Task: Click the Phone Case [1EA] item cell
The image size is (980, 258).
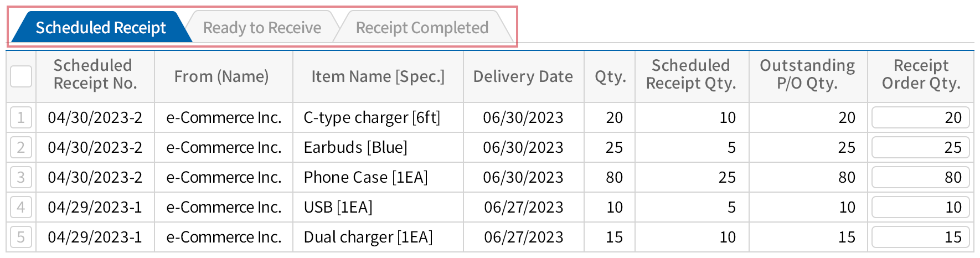Action: coord(365,177)
